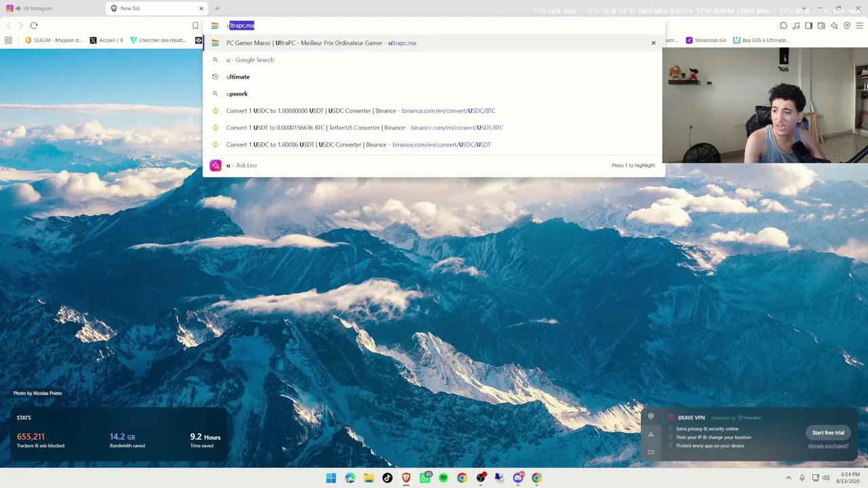Open Discord from the taskbar
The image size is (868, 488).
click(x=518, y=478)
